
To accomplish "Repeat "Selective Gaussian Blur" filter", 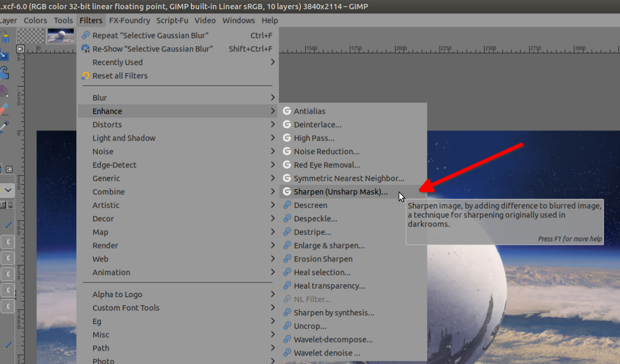I will [x=178, y=35].
